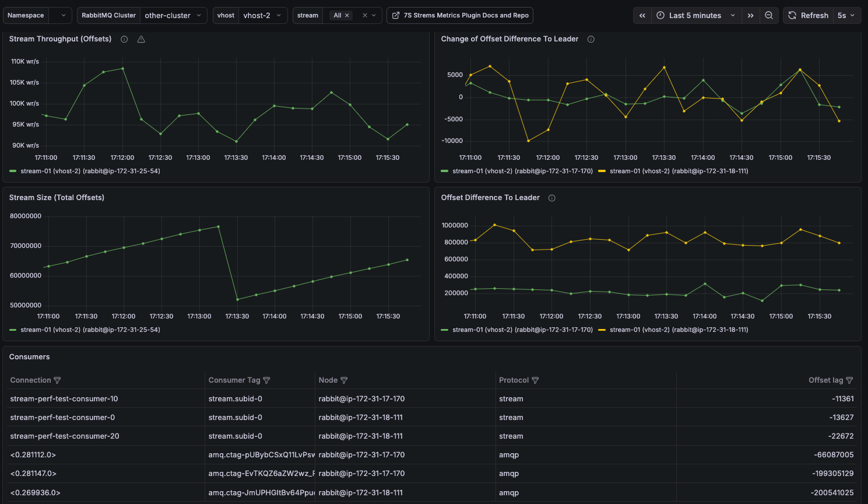Click the Node column filter icon
The width and height of the screenshot is (868, 504).
(x=344, y=380)
